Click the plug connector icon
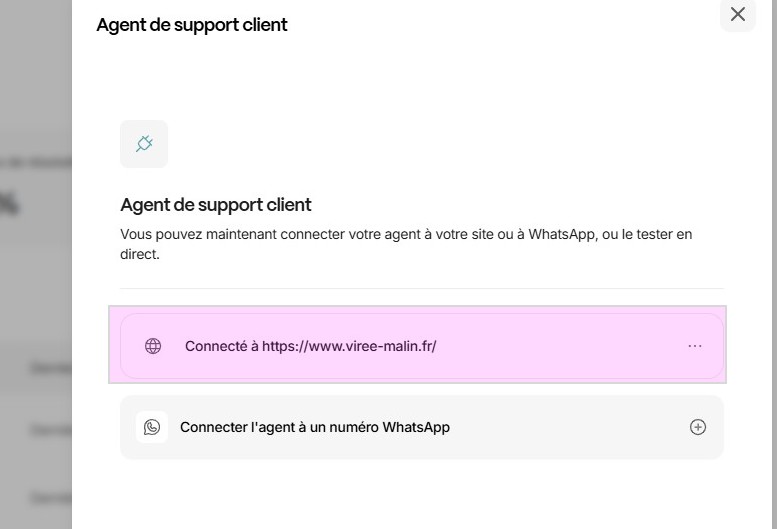 click(x=144, y=144)
